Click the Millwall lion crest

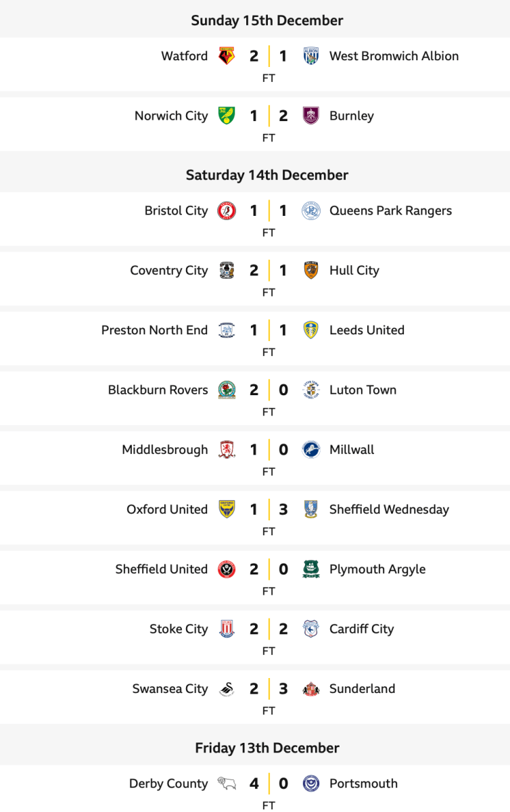tap(311, 450)
